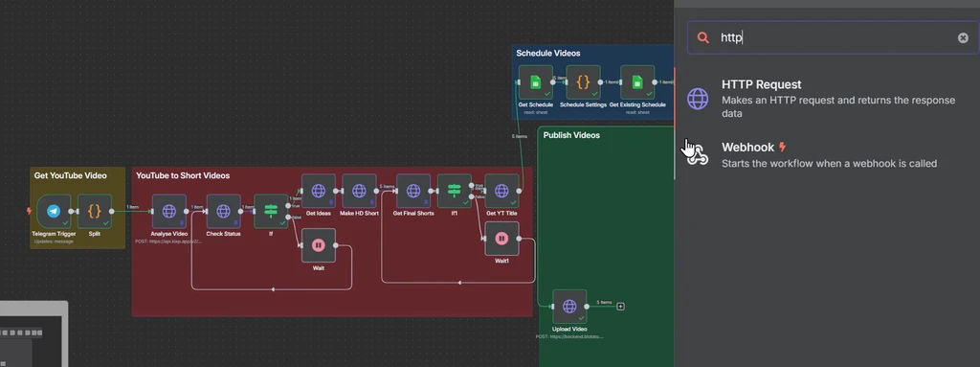Viewport: 980px width, 367px height.
Task: Select the Get YouTube Video title
Action: tap(70, 175)
